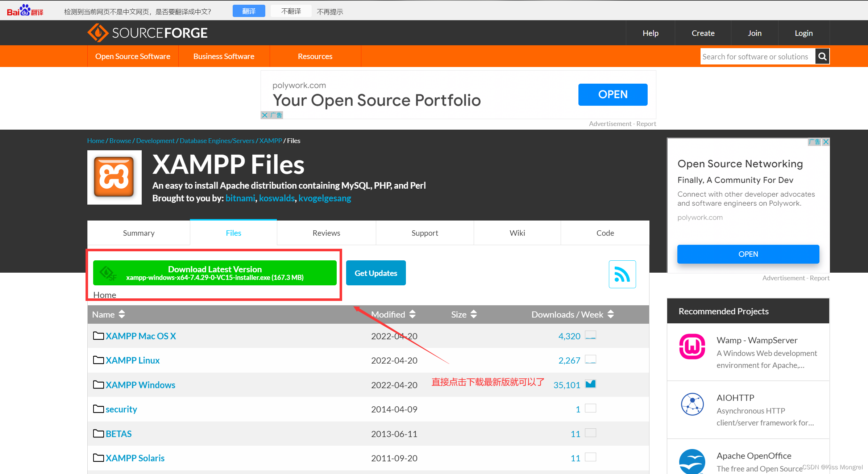Click 4,320 downloads count
This screenshot has width=868, height=474.
point(569,336)
